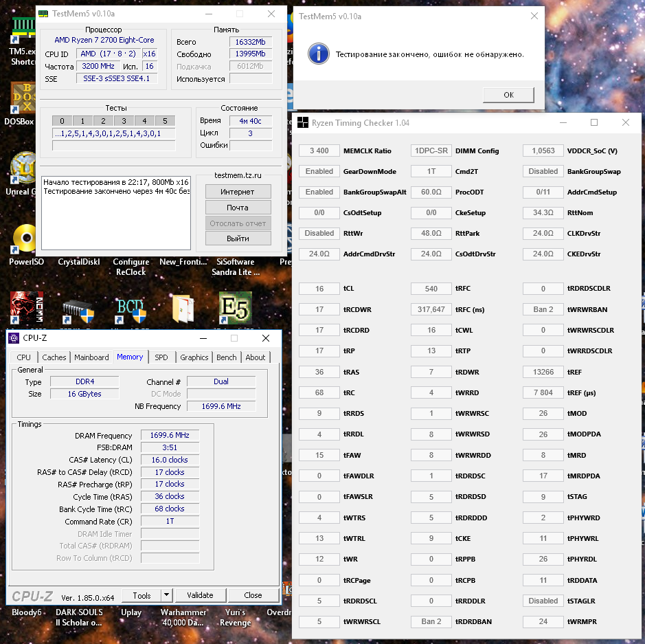Click the DRAM Frequency value in CPU-Z
The image size is (645, 644).
tap(170, 435)
